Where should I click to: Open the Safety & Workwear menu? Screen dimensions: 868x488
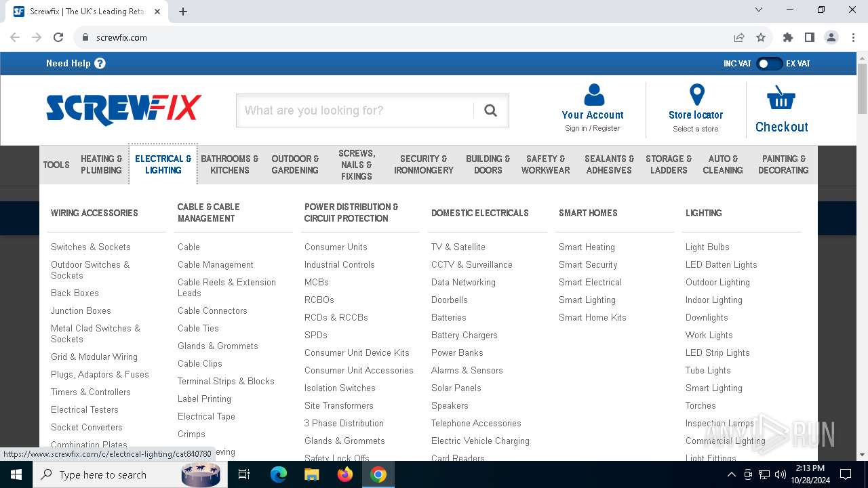coord(546,165)
